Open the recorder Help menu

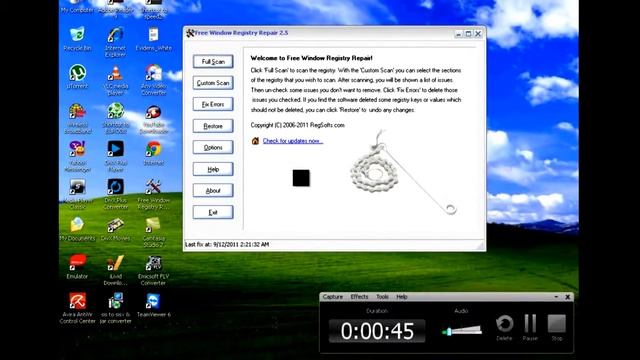pos(402,297)
